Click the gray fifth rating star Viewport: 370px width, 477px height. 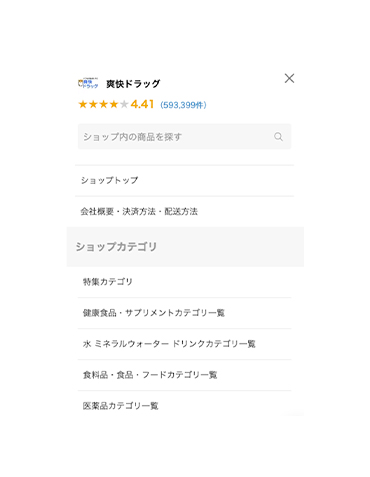click(124, 104)
